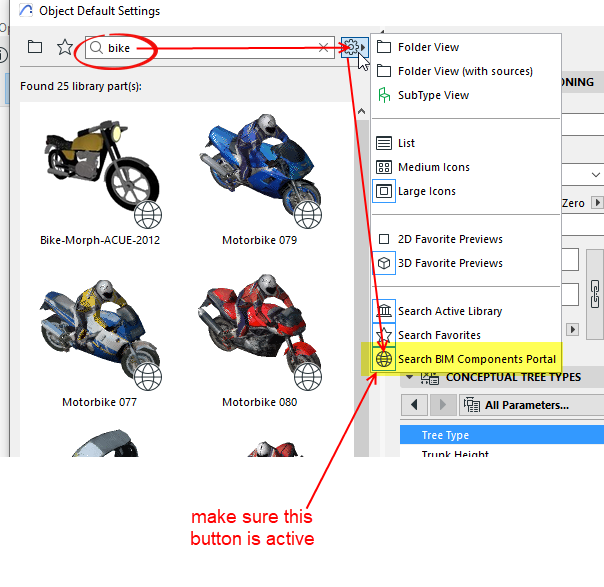Click the star icon beside Search Favorites
The height and width of the screenshot is (587, 604).
(384, 335)
